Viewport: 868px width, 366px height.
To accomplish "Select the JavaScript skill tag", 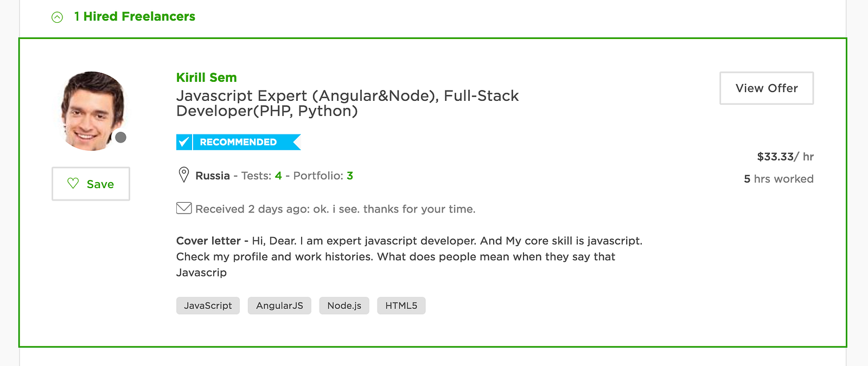I will [x=208, y=306].
